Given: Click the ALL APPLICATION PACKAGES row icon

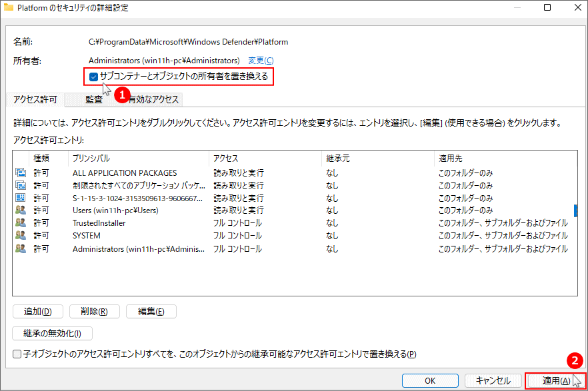Looking at the screenshot, I should [21, 173].
